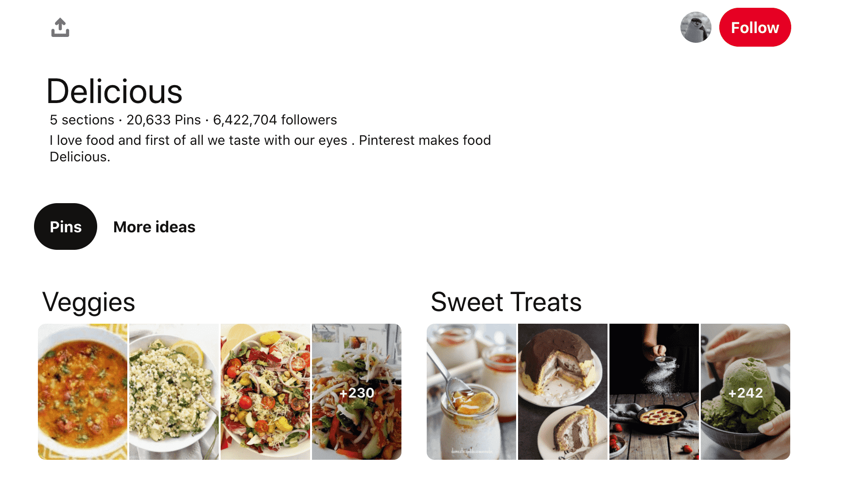The height and width of the screenshot is (487, 868).
Task: Click the 20,633 Pins count text
Action: (163, 120)
